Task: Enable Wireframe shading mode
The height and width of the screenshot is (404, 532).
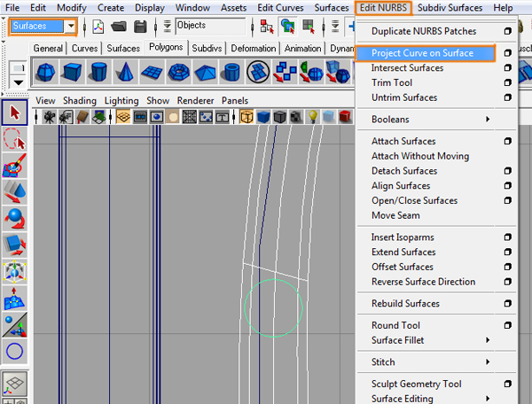Action: (246, 117)
